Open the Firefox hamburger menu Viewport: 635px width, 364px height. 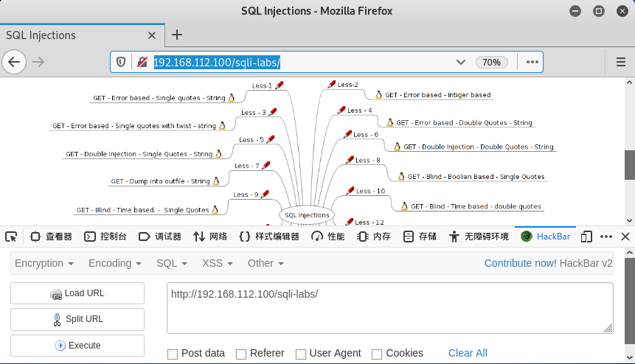pos(620,62)
